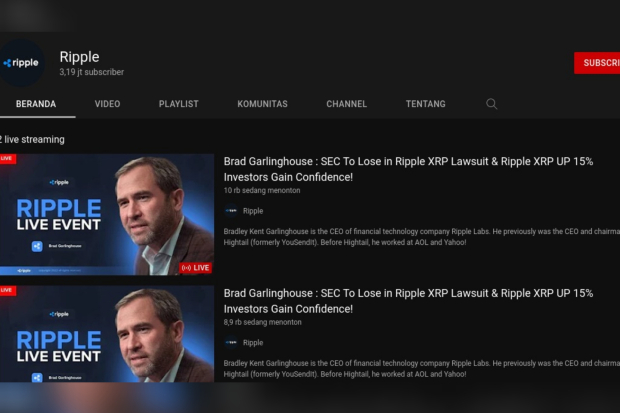Open the Playlist tab
Viewport: 620px width, 413px height.
pos(179,104)
